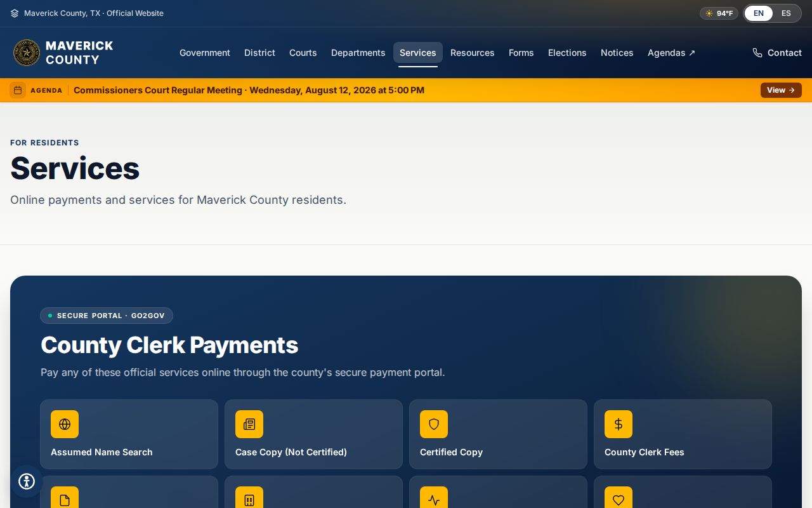Select the Services nav item
The width and height of the screenshot is (812, 508).
point(418,53)
